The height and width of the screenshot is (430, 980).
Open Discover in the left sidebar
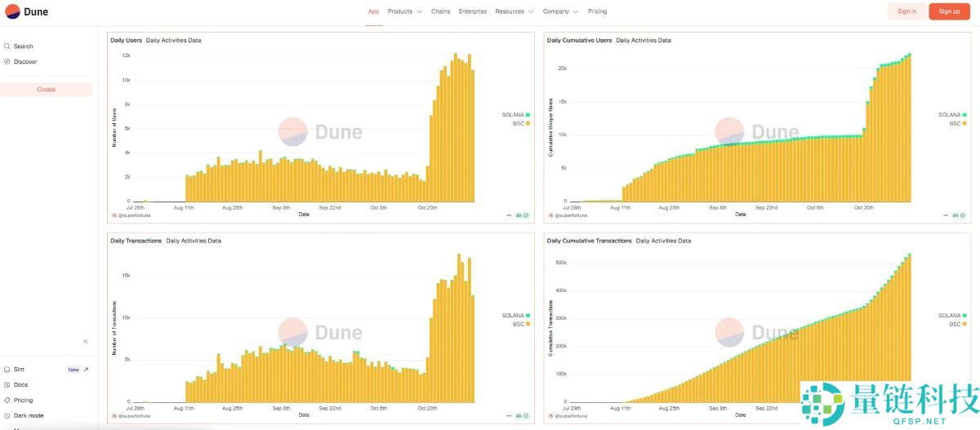(x=24, y=62)
